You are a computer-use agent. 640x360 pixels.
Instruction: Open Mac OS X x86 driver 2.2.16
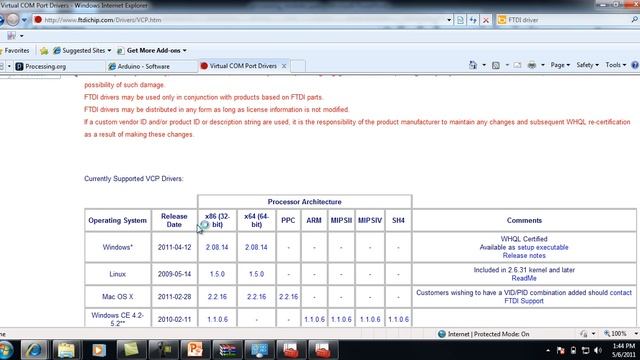coord(217,297)
